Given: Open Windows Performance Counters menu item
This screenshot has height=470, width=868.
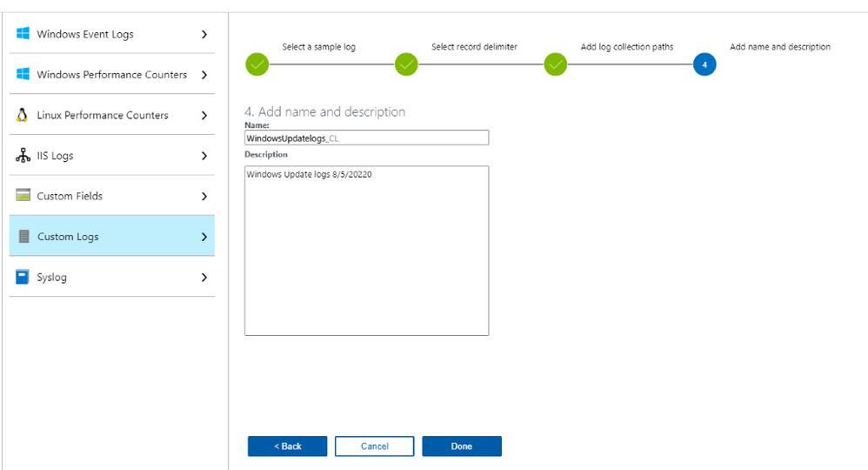Looking at the screenshot, I should point(112,74).
